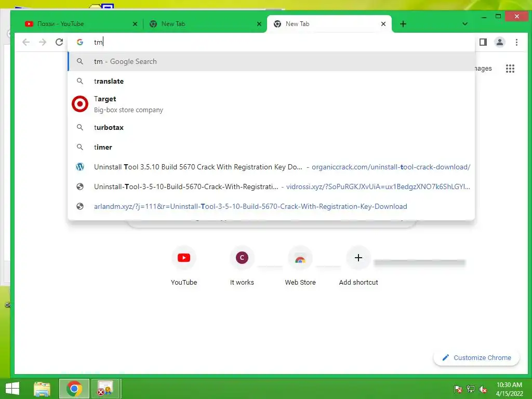
Task: Close the YouTube tab
Action: click(135, 24)
